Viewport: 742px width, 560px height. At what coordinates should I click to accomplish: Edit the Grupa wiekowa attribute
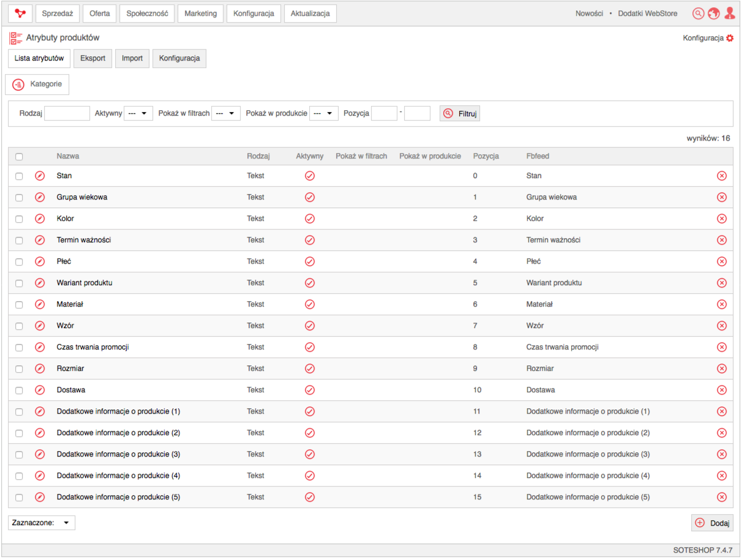40,197
